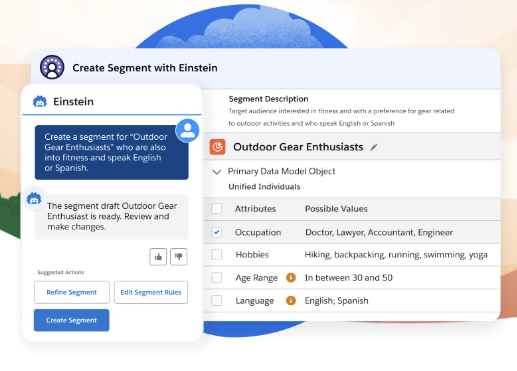Click Einstein's segment draft reply message
The height and width of the screenshot is (371, 517).
[x=111, y=217]
